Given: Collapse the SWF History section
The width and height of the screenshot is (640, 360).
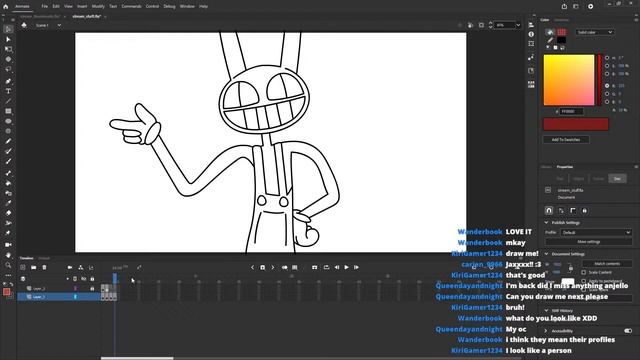Looking at the screenshot, I should [x=547, y=311].
